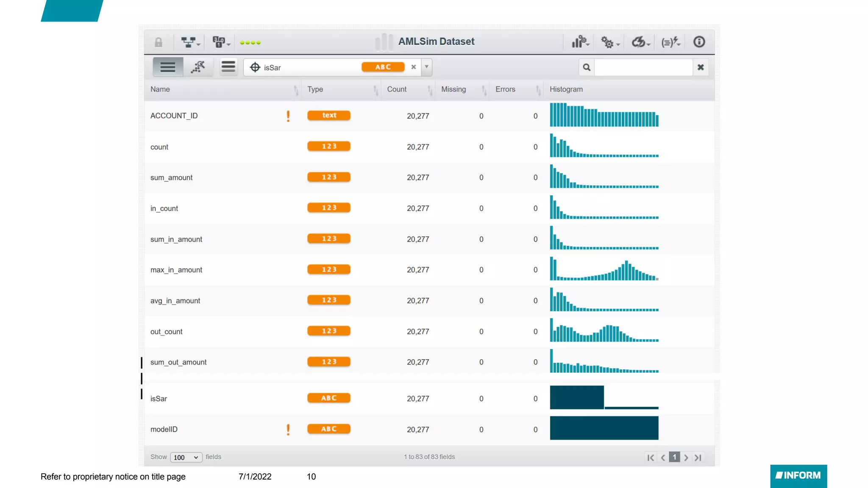Switch to scatter plot view mode
The image size is (868, 488).
(x=198, y=67)
